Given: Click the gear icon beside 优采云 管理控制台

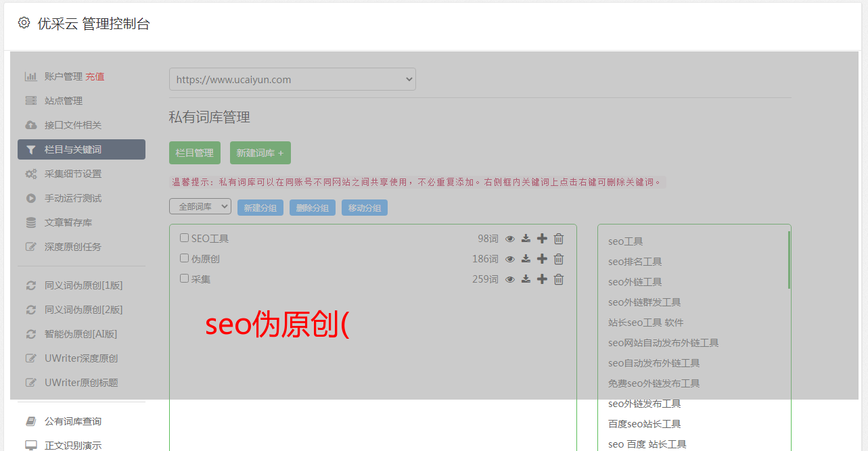Looking at the screenshot, I should click(24, 23).
